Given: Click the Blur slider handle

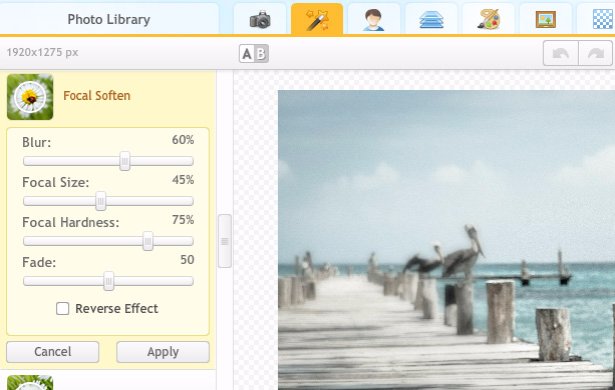Looking at the screenshot, I should point(125,161).
